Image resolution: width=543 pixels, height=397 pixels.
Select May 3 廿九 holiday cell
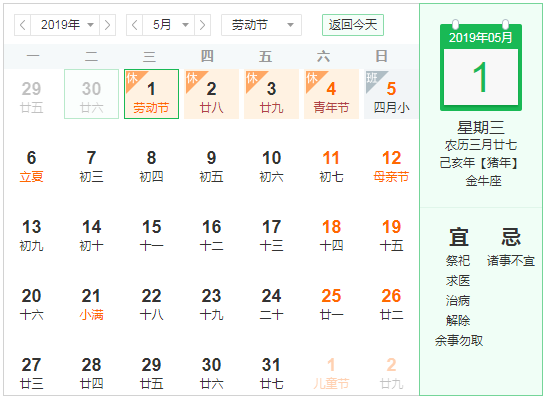271,94
